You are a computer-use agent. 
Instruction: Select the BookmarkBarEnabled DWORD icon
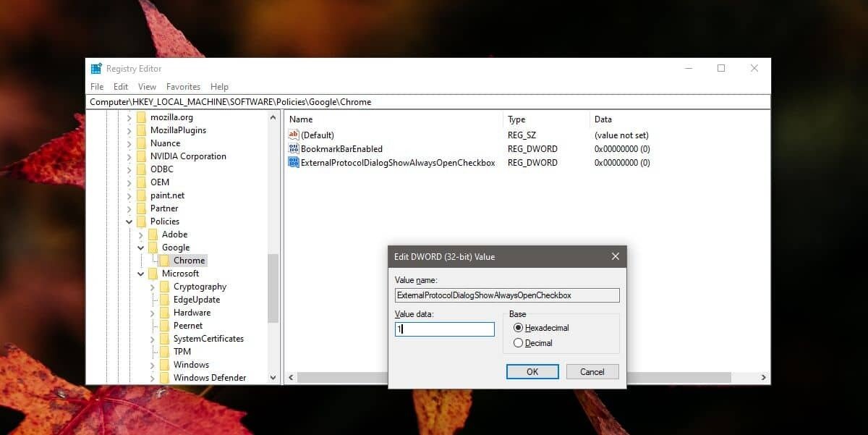293,148
